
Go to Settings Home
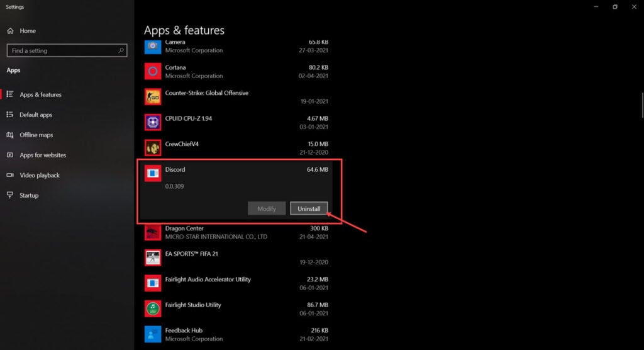coord(28,31)
